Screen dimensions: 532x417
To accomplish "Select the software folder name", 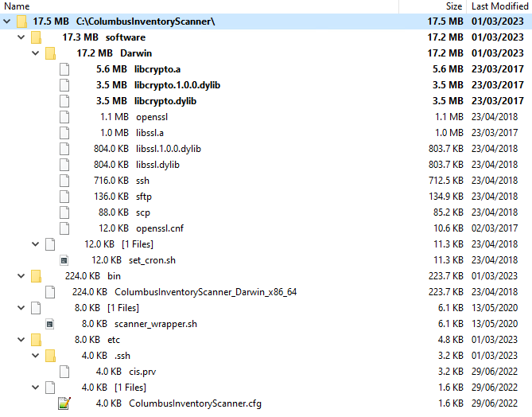I will click(x=126, y=37).
